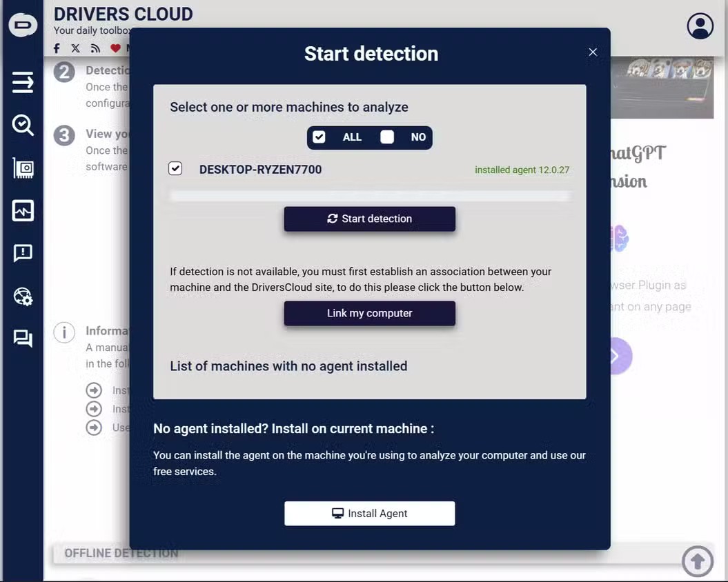This screenshot has width=728, height=582.
Task: Open the detection magnifier check icon
Action: tap(23, 126)
